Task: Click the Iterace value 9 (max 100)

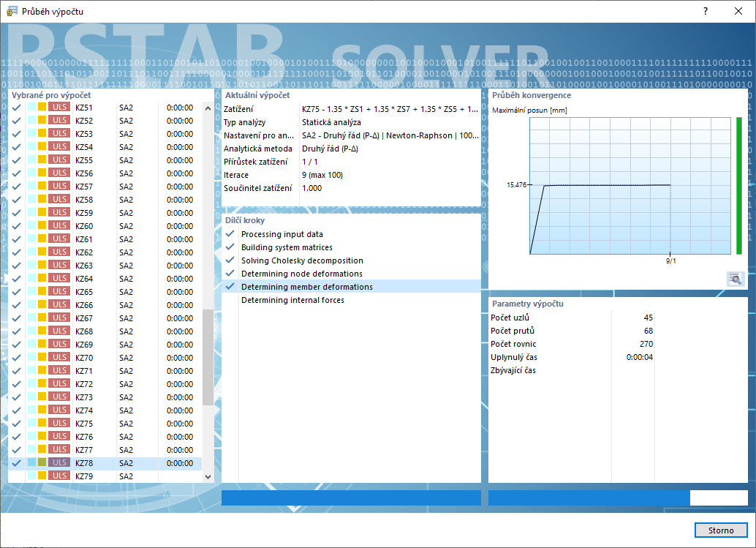Action: (x=322, y=175)
